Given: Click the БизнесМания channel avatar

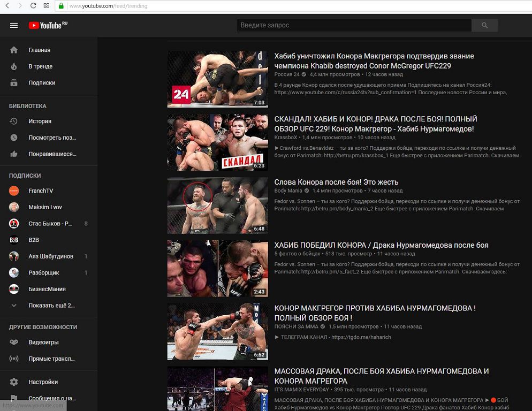Looking at the screenshot, I should pos(14,289).
